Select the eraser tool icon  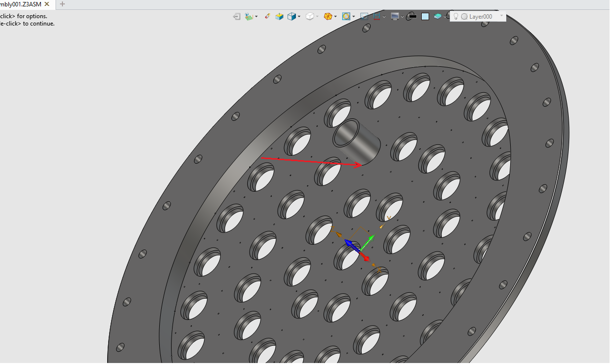267,16
